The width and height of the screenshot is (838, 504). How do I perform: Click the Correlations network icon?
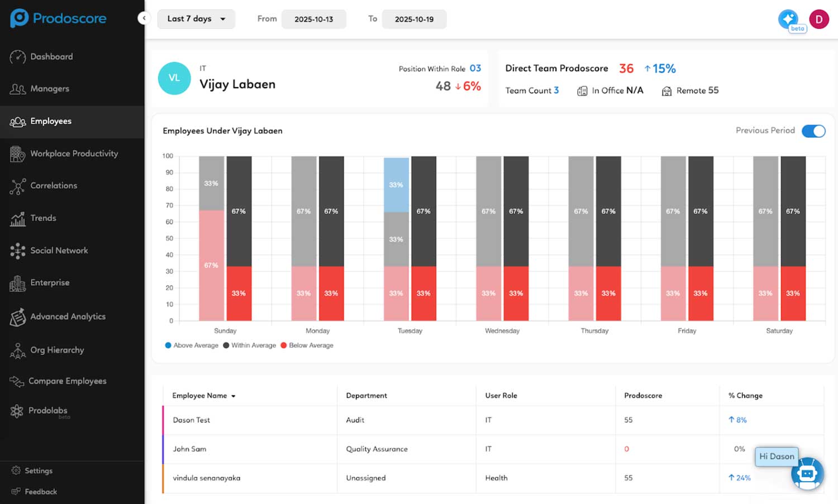pyautogui.click(x=18, y=186)
